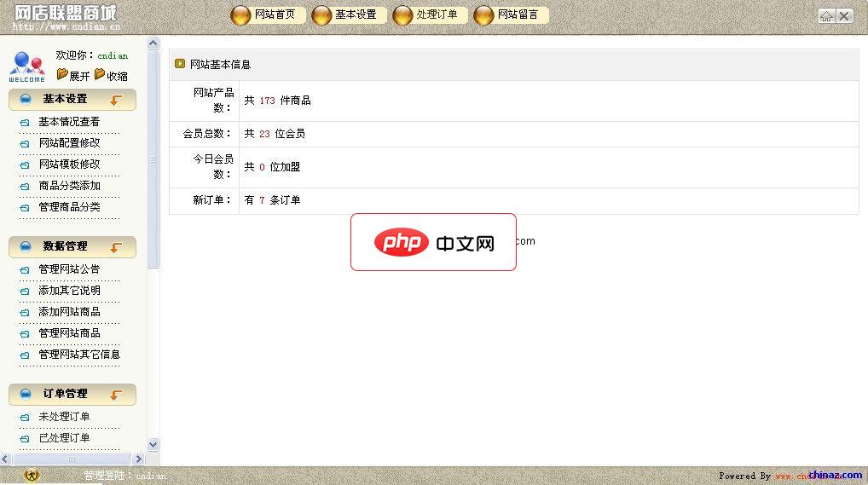Click the icon beside 管理商品分类
The image size is (868, 485).
25,208
